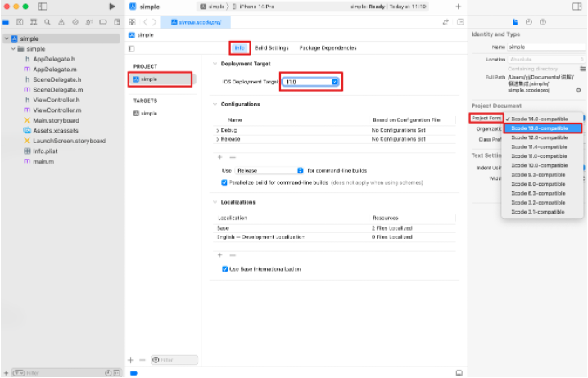Viewport: 588px width, 378px height.
Task: Open iOS Deployment Target combo box
Action: [311, 82]
